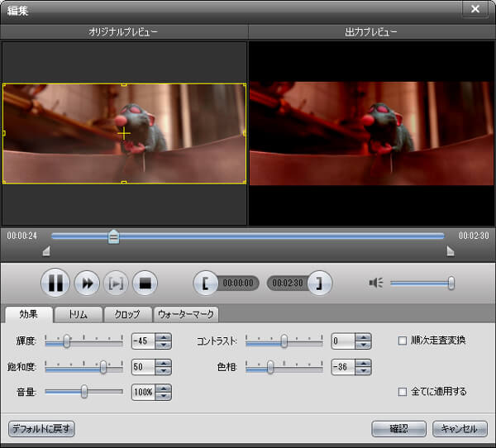Click the 色相 value input field
496x448 pixels.
(x=343, y=367)
